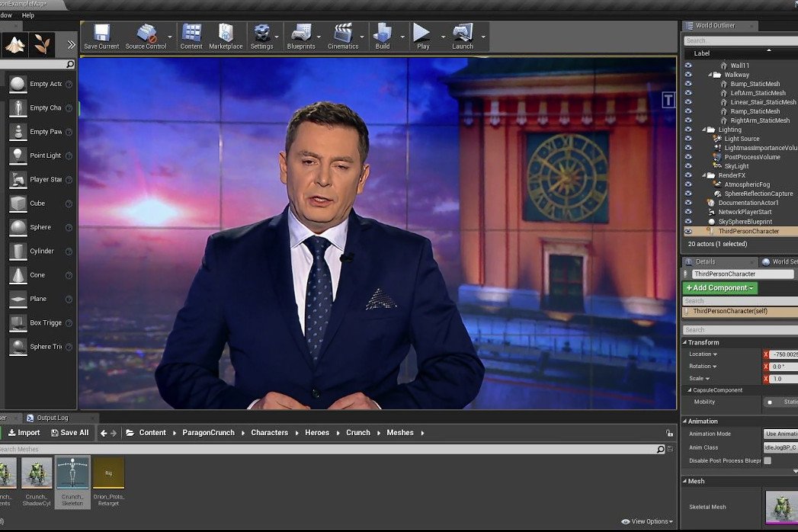This screenshot has height=532, width=798.
Task: Open the Help menu
Action: (x=28, y=15)
